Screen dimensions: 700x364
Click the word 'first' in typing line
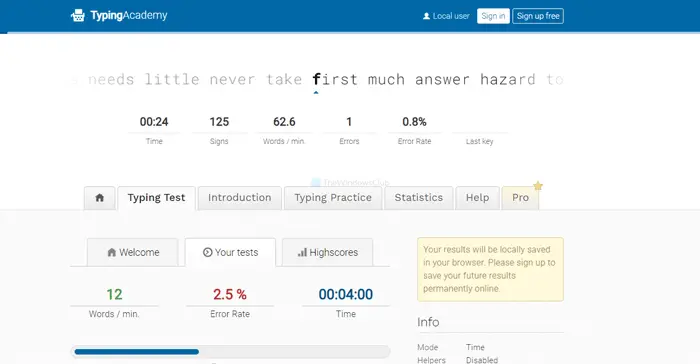coord(335,79)
